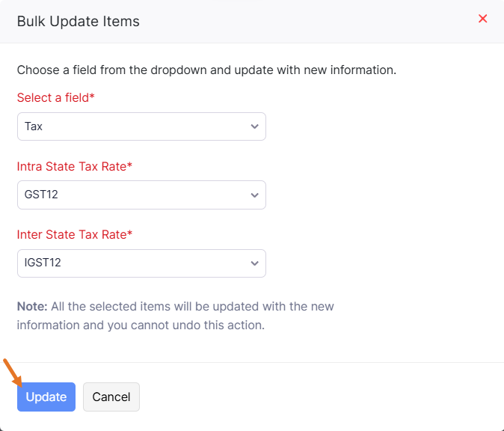Click the bold 'Note:' word

[x=32, y=307]
